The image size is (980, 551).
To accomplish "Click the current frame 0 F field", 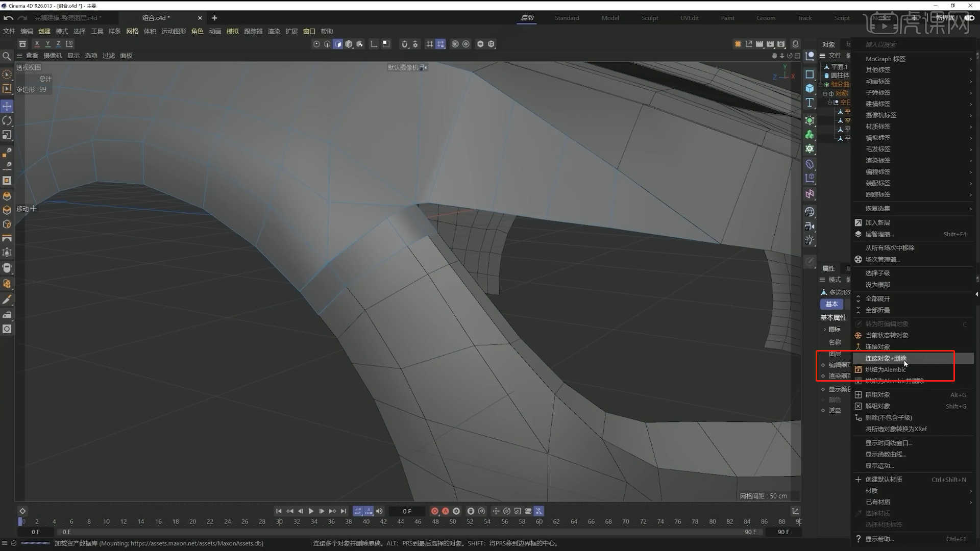I will click(x=407, y=511).
